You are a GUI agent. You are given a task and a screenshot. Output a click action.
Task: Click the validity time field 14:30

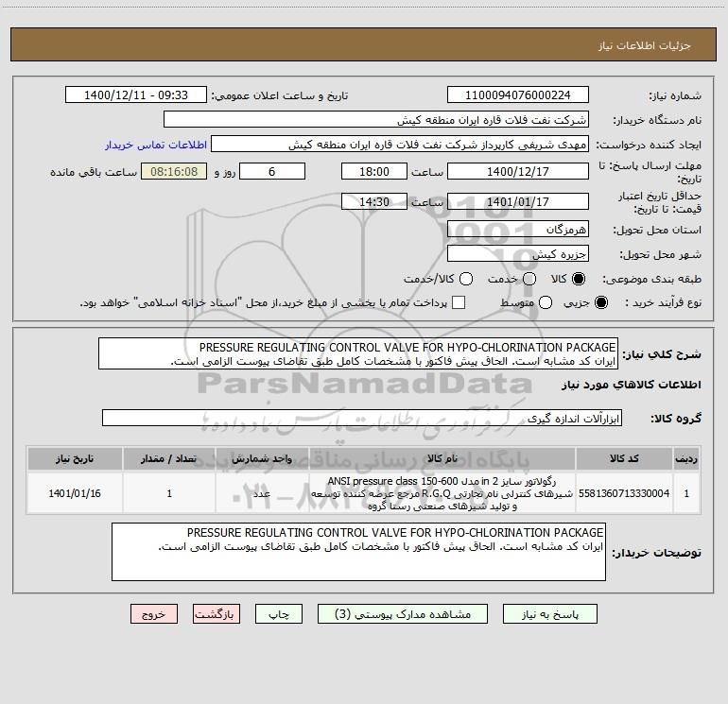click(374, 201)
